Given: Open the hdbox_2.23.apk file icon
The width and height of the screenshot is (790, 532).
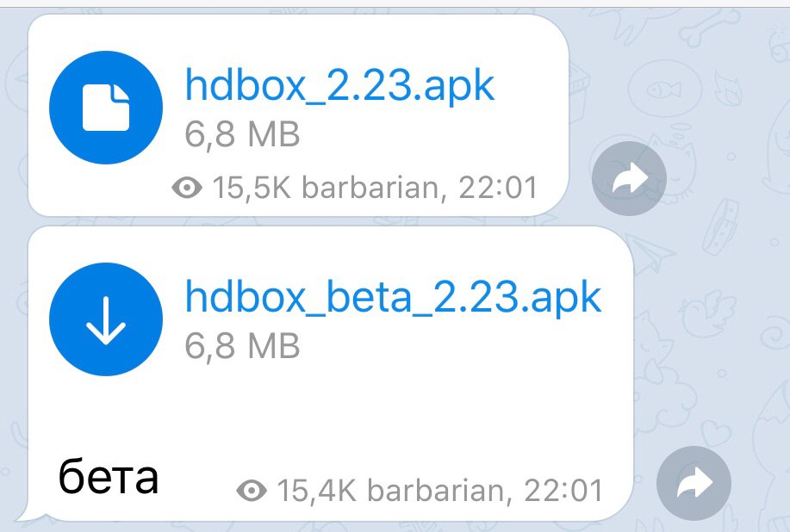Looking at the screenshot, I should coord(106,108).
